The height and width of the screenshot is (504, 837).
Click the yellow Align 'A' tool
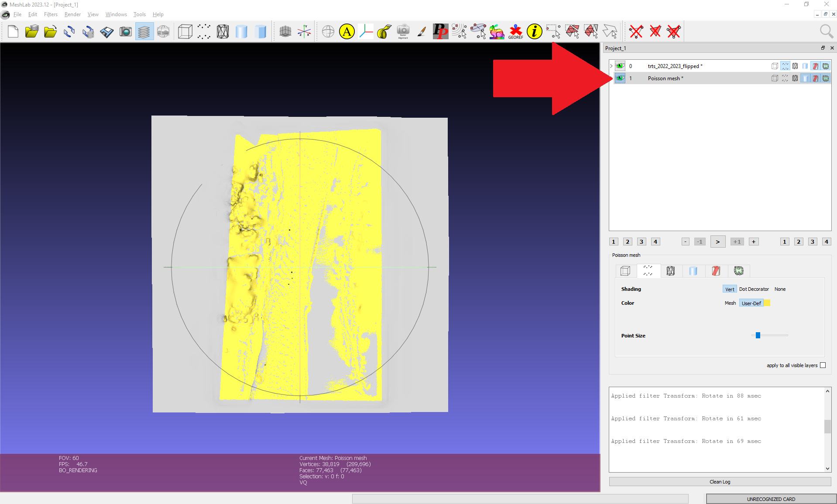[347, 31]
